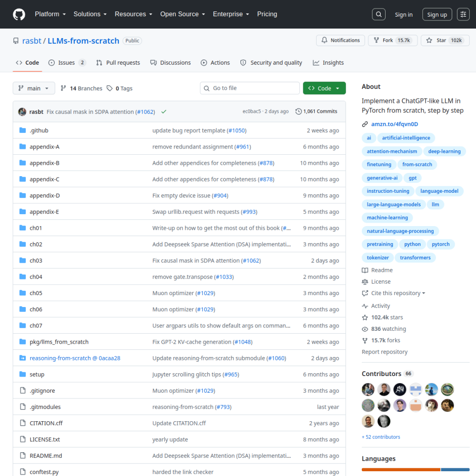Image resolution: width=476 pixels, height=476 pixels.
Task: Switch to the Security and quality tab
Action: tap(271, 63)
